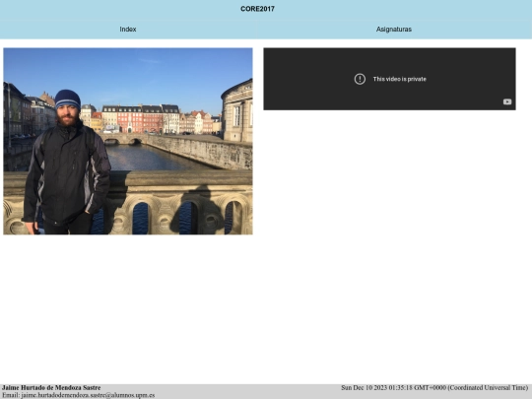This screenshot has height=399, width=532.
Task: Click the YouTube logo icon in video
Action: click(507, 101)
